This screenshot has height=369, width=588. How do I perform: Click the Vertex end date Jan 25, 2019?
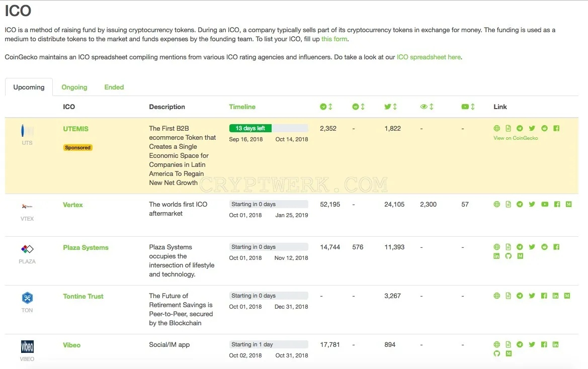[x=292, y=215]
